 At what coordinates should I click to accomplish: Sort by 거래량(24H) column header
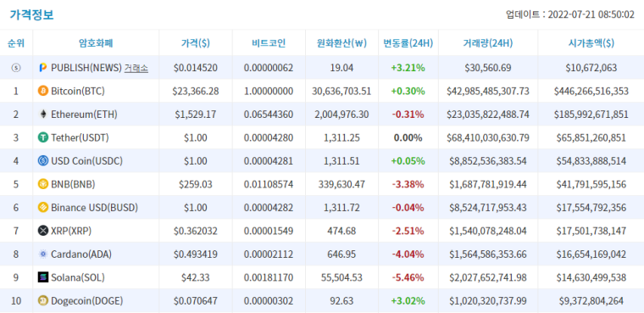coord(488,42)
